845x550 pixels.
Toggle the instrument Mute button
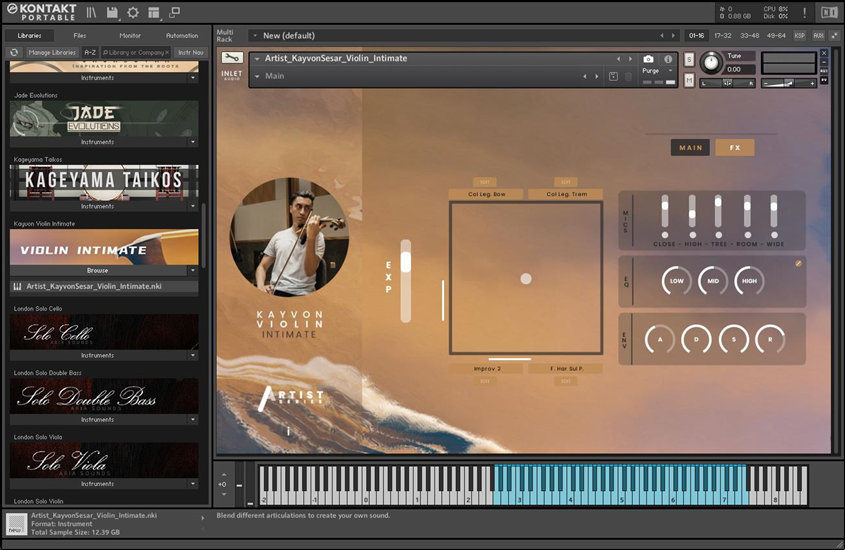tap(689, 81)
